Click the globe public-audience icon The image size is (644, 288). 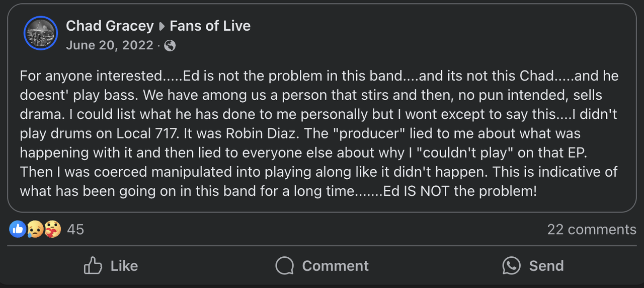170,46
